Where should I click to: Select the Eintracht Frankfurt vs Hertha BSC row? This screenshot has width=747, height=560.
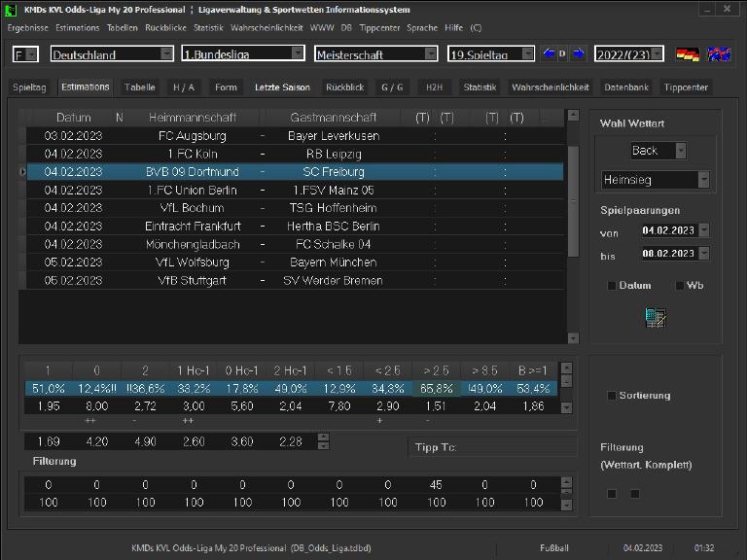[x=296, y=227]
